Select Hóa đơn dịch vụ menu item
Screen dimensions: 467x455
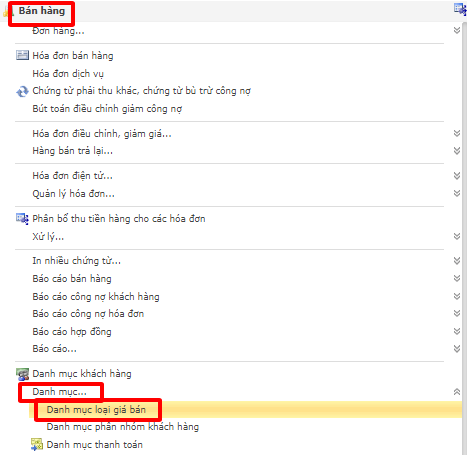[x=68, y=74]
